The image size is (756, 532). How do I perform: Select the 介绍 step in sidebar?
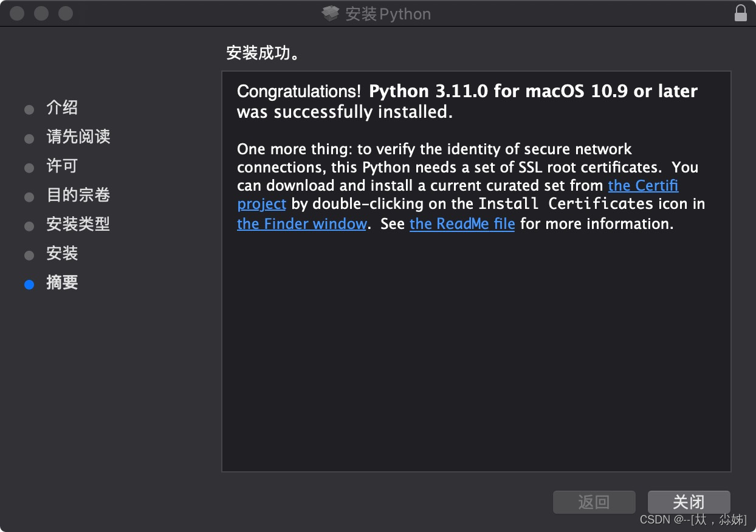(62, 108)
